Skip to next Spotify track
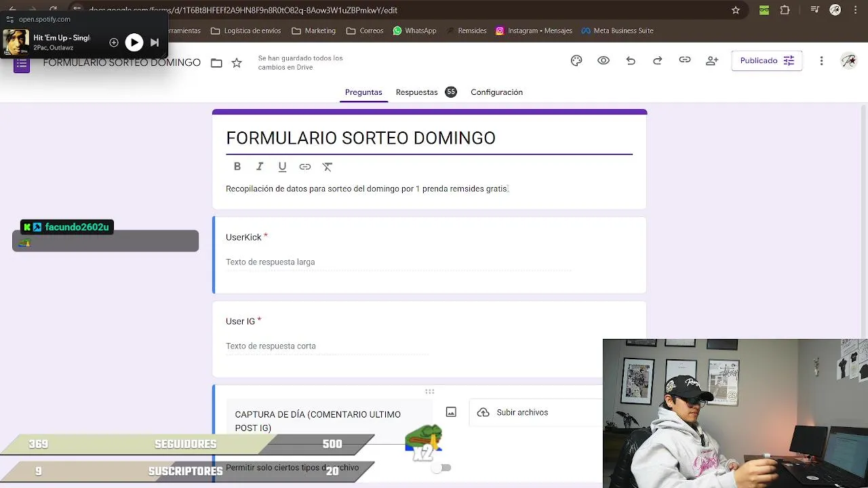868x488 pixels. pos(155,43)
